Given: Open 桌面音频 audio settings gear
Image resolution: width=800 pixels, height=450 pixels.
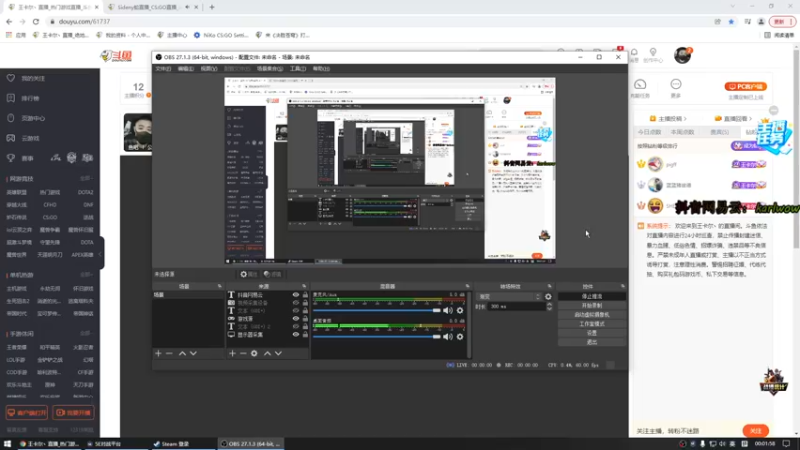Looking at the screenshot, I should pos(460,337).
